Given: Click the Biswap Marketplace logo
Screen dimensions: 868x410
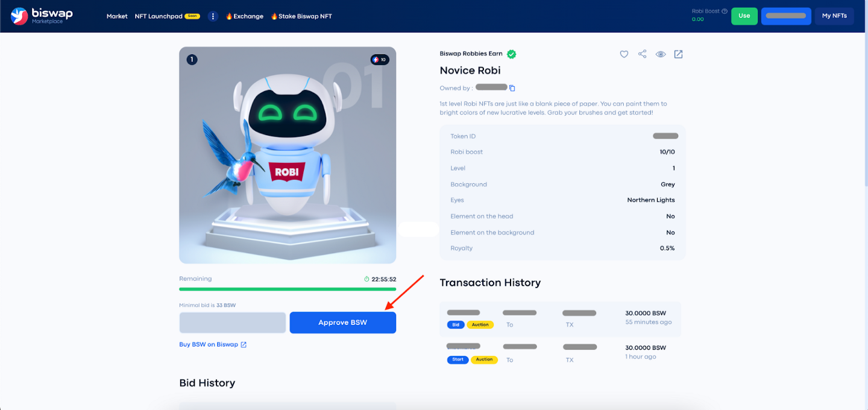Looking at the screenshot, I should click(x=42, y=16).
